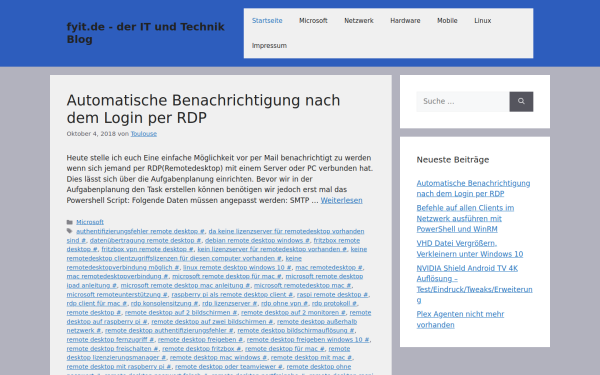Open sidebar post Befehle auf allen Clients
The width and height of the screenshot is (600, 375).
coord(465,218)
